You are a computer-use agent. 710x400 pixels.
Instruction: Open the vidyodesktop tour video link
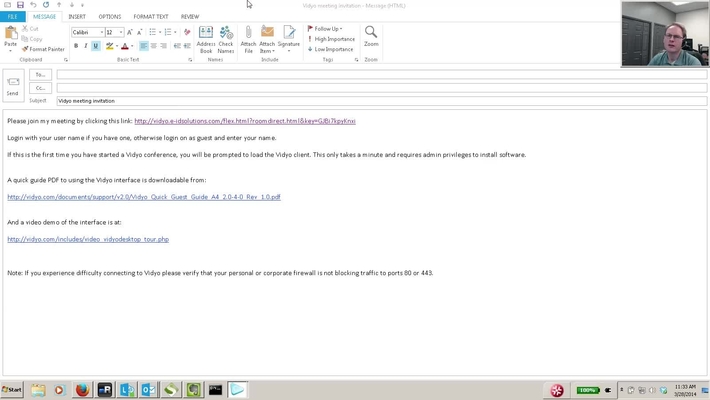point(88,239)
